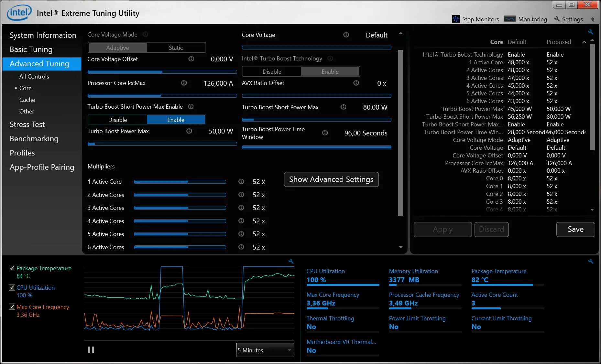
Task: Show info for 6 Active Cores multiplier
Action: click(241, 247)
